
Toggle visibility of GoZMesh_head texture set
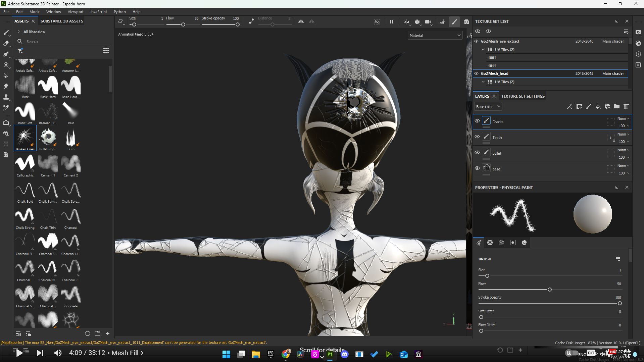pos(477,73)
